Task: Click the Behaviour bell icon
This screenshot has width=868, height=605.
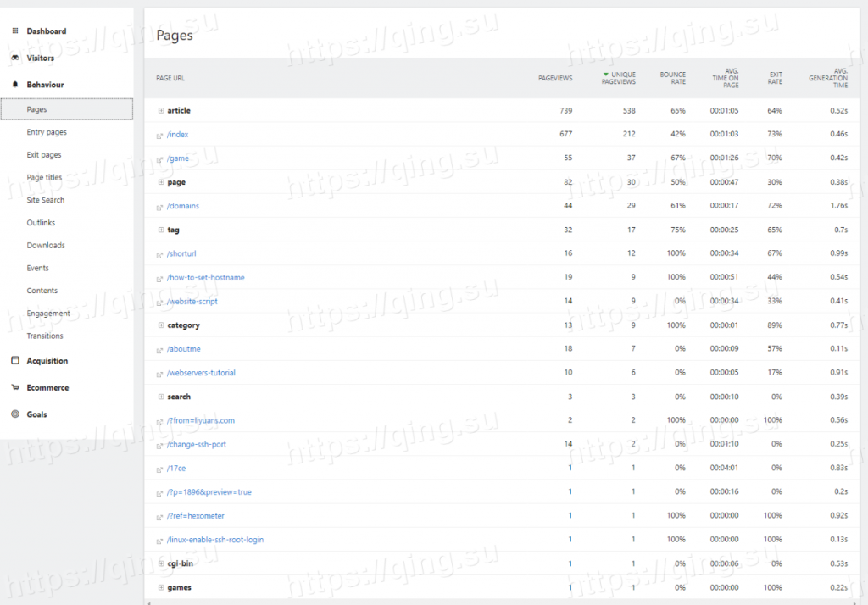Action: (15, 85)
